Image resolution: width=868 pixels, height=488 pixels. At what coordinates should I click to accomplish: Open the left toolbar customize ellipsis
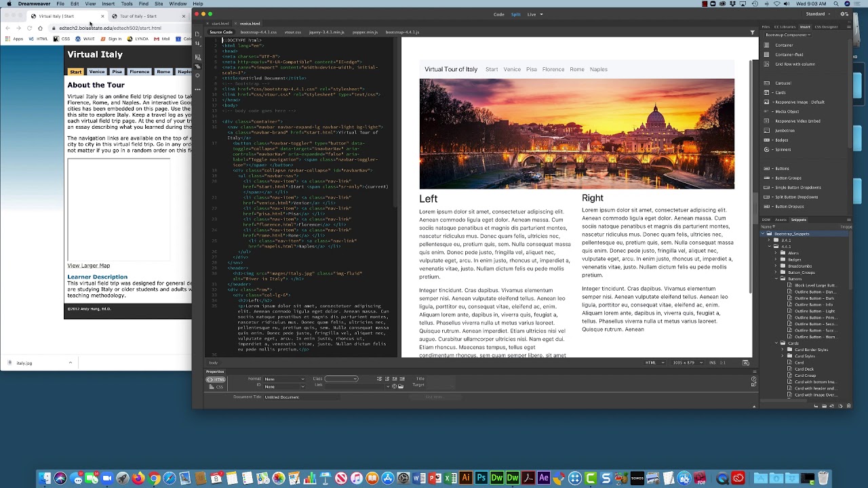tap(198, 89)
